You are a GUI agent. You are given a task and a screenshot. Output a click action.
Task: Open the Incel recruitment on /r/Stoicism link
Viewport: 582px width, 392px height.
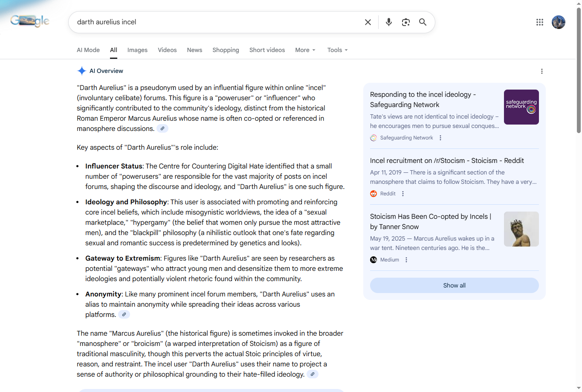tap(447, 160)
